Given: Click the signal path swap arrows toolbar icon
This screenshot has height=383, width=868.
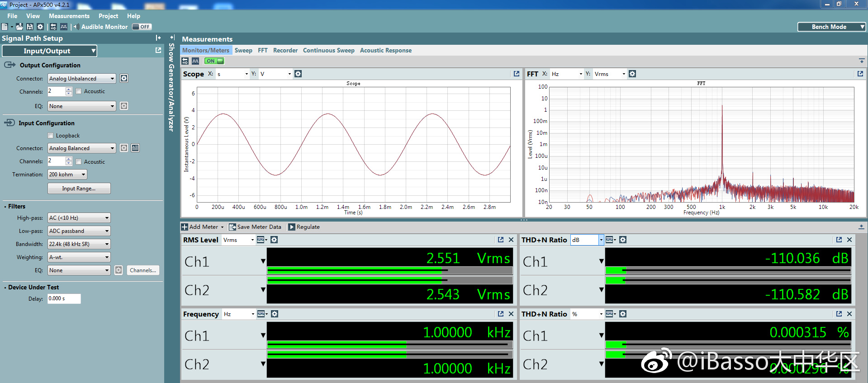Looking at the screenshot, I should [x=53, y=27].
